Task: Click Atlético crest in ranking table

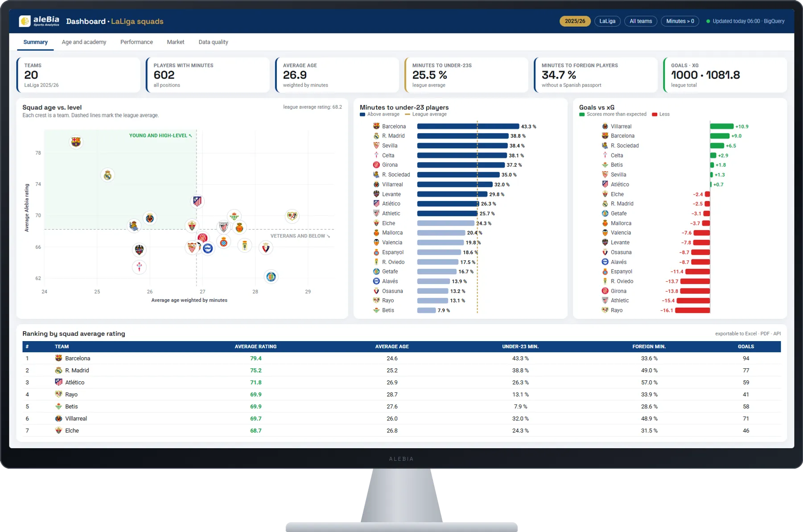Action: 58,382
